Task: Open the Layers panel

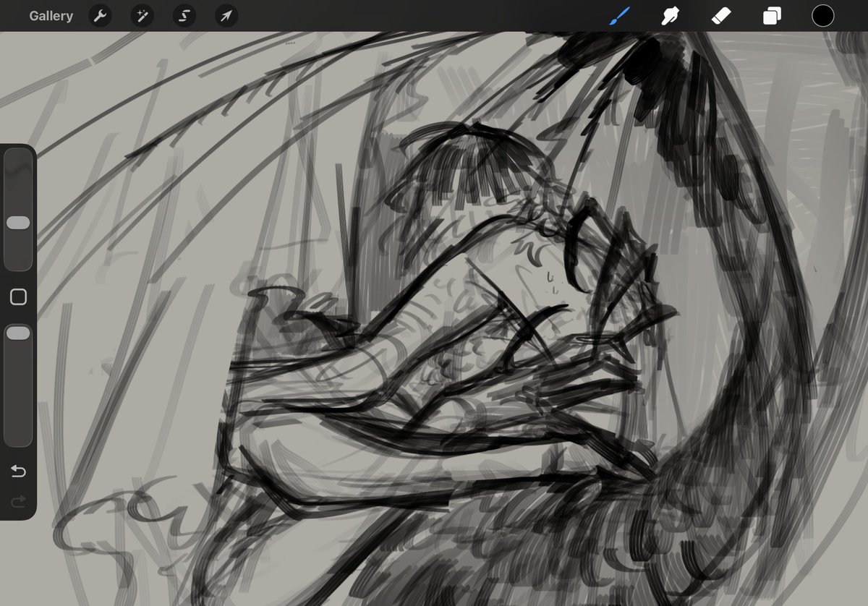Action: pos(772,16)
